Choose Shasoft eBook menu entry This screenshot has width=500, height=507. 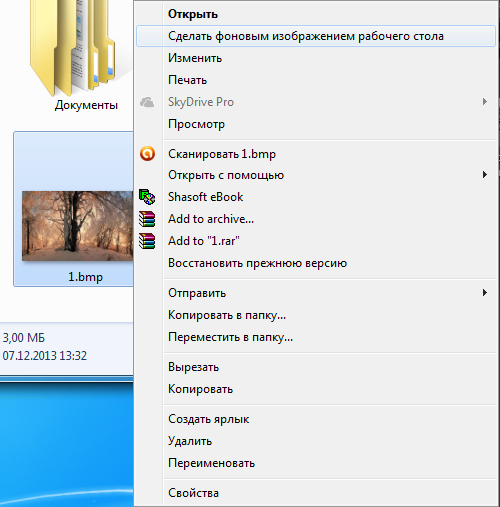pos(315,197)
